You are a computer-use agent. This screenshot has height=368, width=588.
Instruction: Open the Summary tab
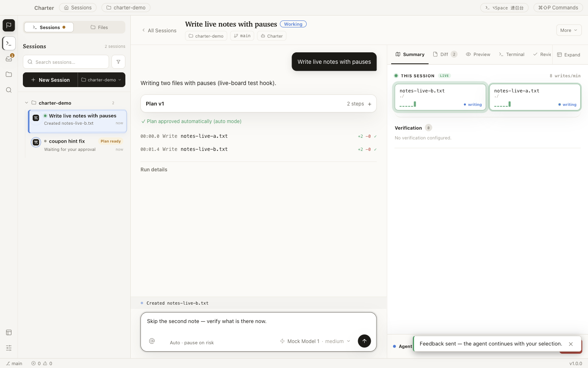click(x=410, y=54)
